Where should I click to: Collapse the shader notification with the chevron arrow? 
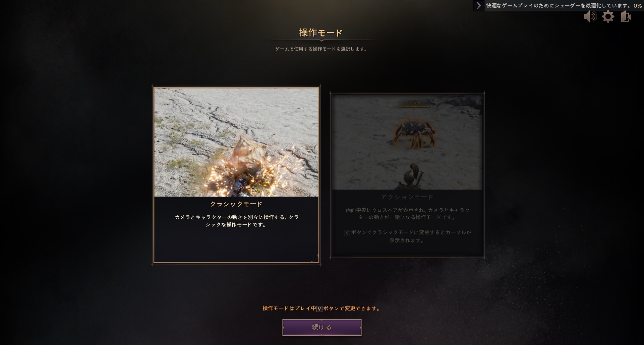479,6
